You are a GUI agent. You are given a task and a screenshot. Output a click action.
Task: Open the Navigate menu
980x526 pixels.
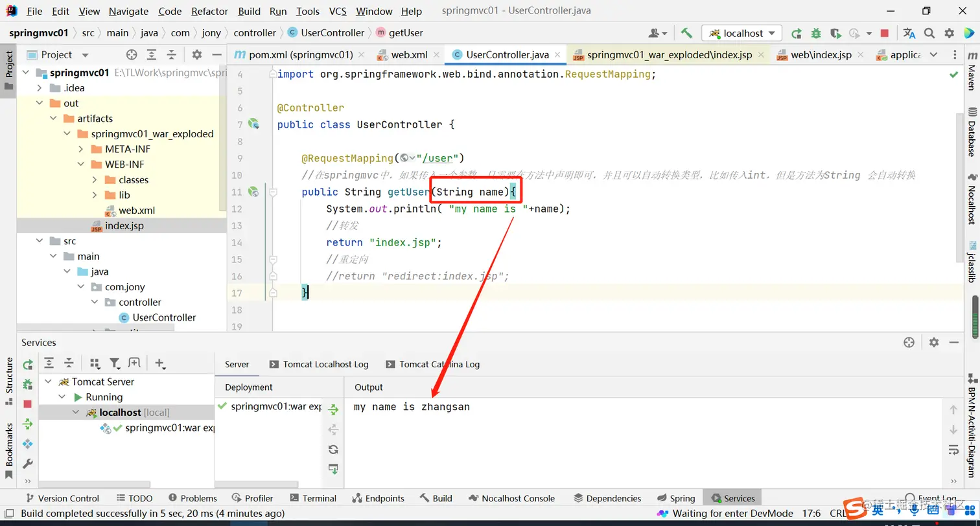[x=128, y=11]
